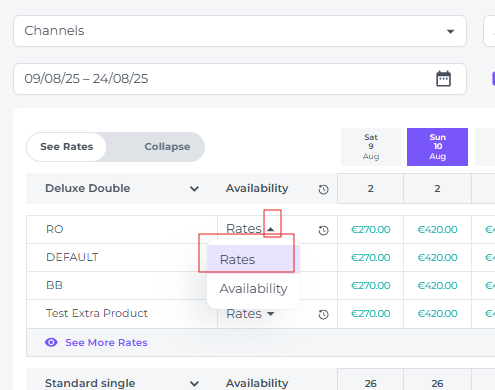Switch toggle to See Rates
The image size is (495, 390).
(67, 147)
